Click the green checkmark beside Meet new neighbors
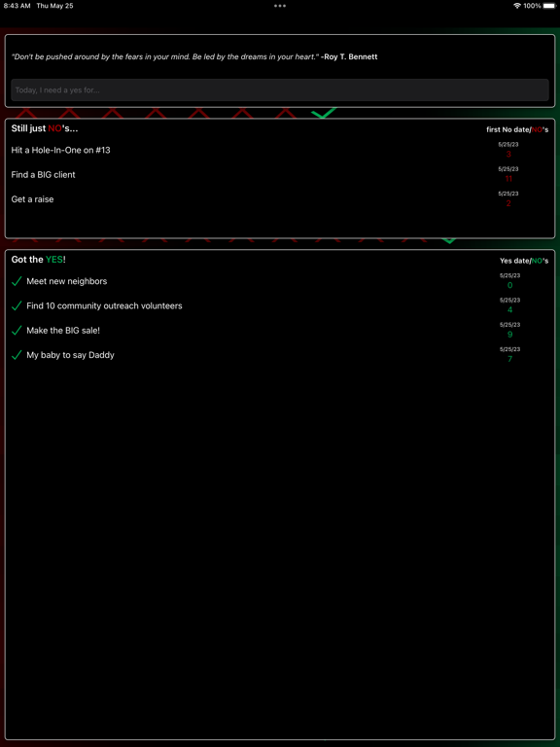Screen dimensions: 560x747 coord(17,281)
